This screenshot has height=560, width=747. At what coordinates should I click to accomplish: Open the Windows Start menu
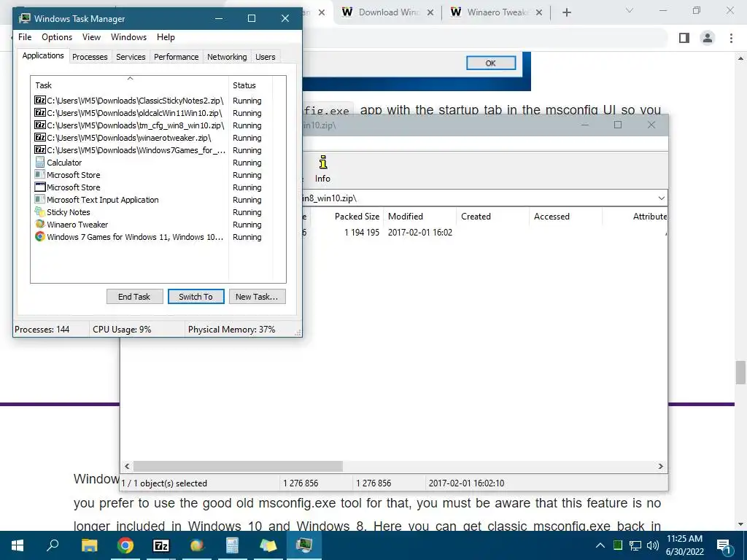pos(18,545)
